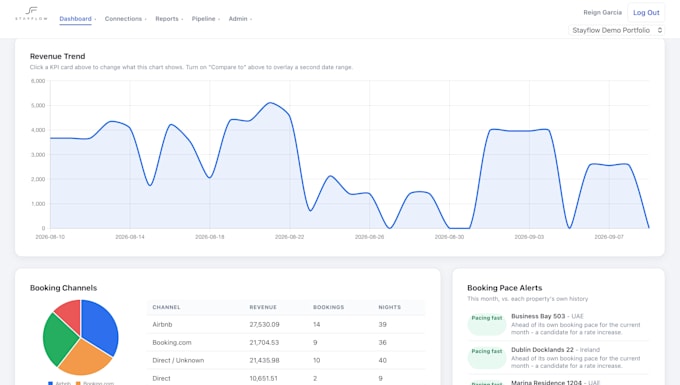Click the 2026-08-22 x-axis date label
The height and width of the screenshot is (385, 680).
point(290,237)
